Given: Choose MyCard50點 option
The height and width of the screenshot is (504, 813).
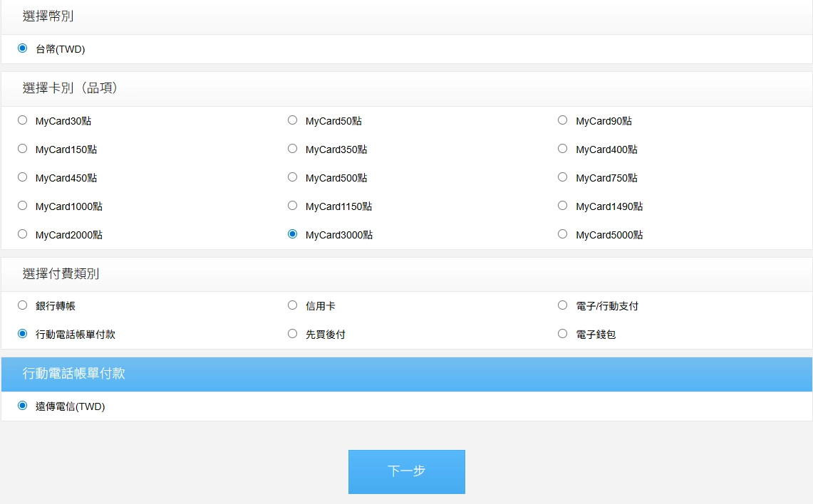Looking at the screenshot, I should tap(292, 120).
